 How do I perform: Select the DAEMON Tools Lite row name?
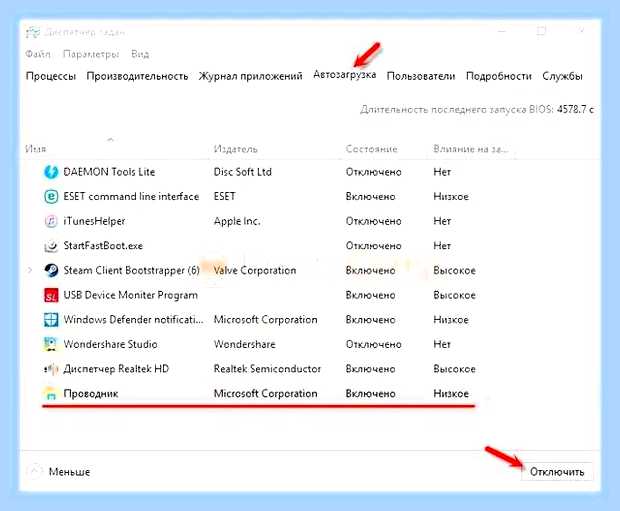[109, 172]
